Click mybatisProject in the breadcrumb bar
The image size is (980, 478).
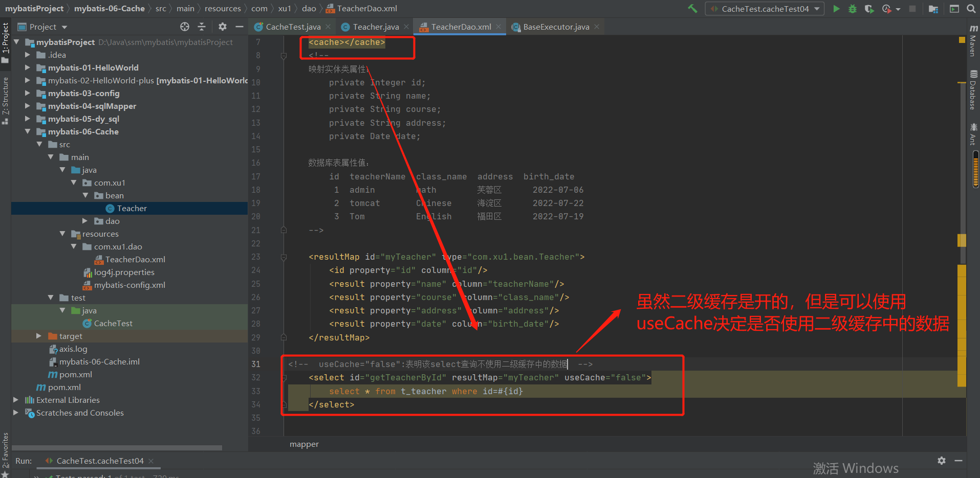[x=34, y=9]
